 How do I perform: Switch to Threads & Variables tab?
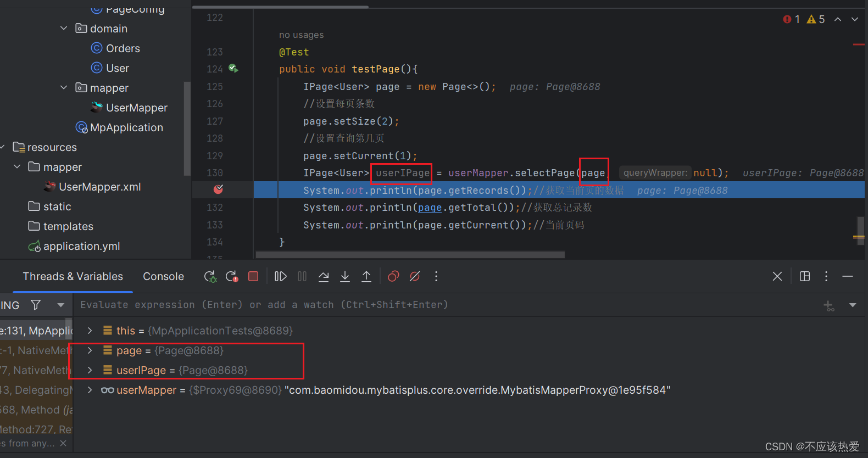click(x=73, y=276)
